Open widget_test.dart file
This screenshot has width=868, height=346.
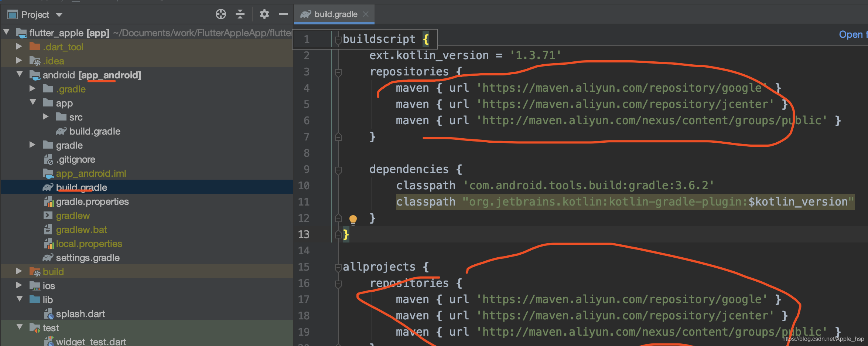(91, 342)
